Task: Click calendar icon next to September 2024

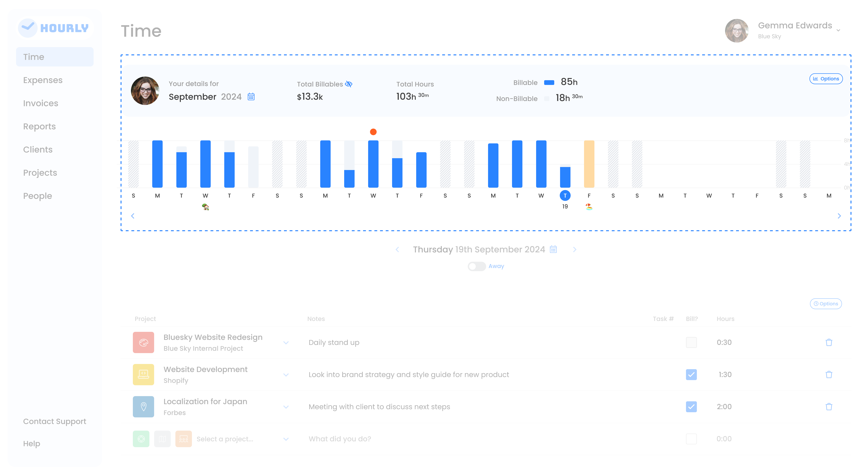Action: tap(251, 97)
